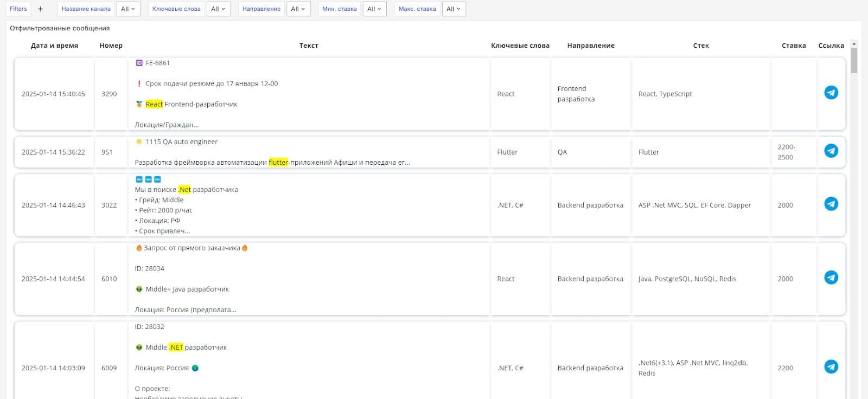Click the Стек column header
This screenshot has height=399, width=868.
[701, 46]
